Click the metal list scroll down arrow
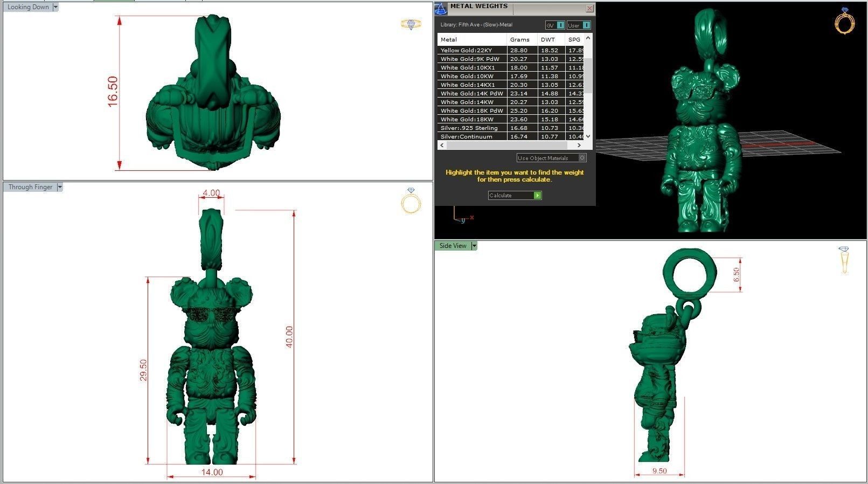This screenshot has height=484, width=868. [x=588, y=136]
